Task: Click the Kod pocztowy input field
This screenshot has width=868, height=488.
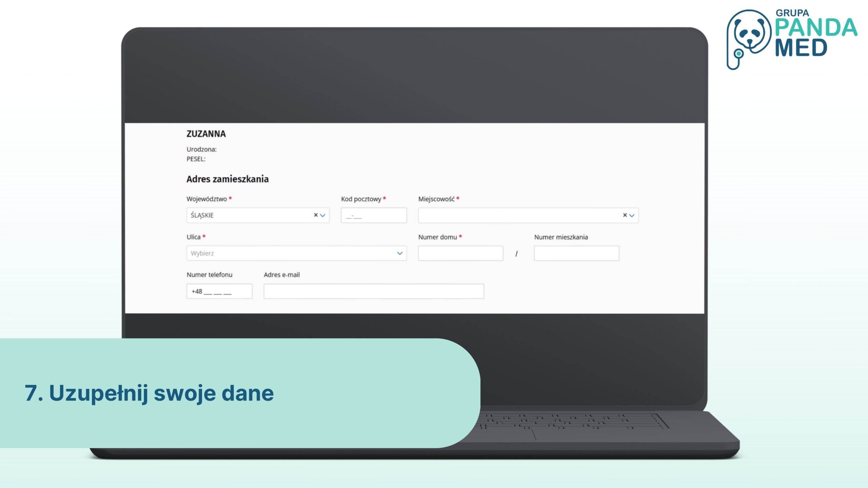Action: pyautogui.click(x=374, y=216)
